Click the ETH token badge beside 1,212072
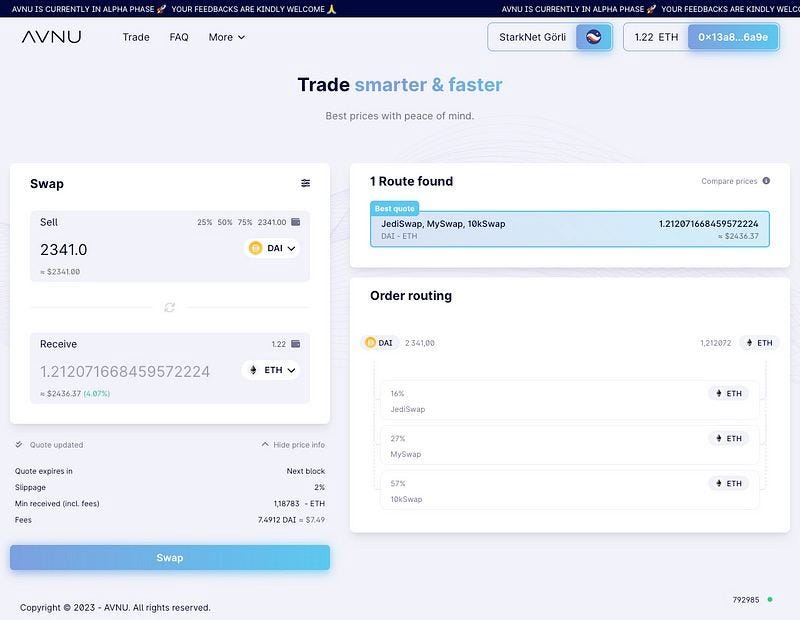 coord(759,343)
